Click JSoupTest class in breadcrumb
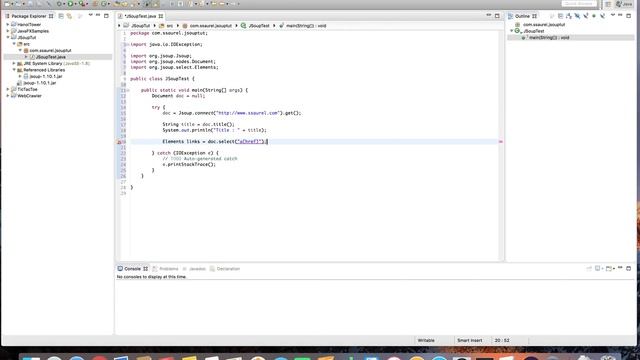Viewport: 640px width, 360px height. coord(259,26)
